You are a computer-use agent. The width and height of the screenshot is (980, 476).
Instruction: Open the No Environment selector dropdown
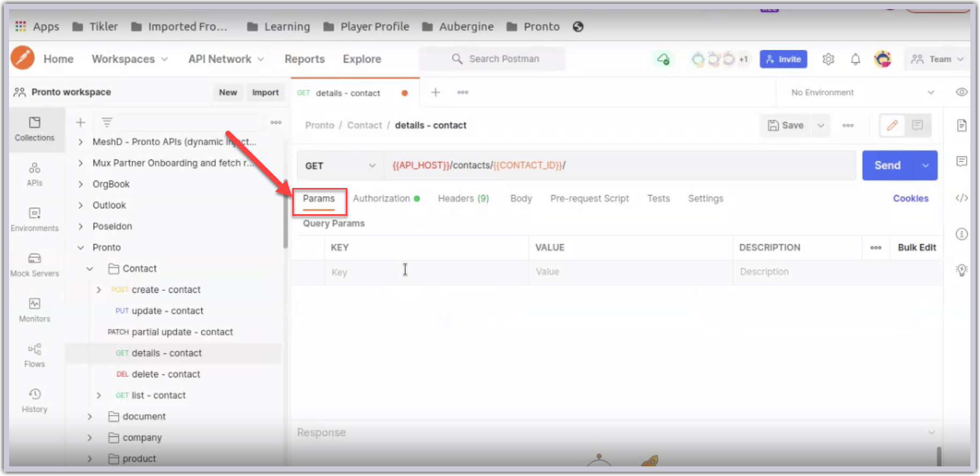[862, 92]
